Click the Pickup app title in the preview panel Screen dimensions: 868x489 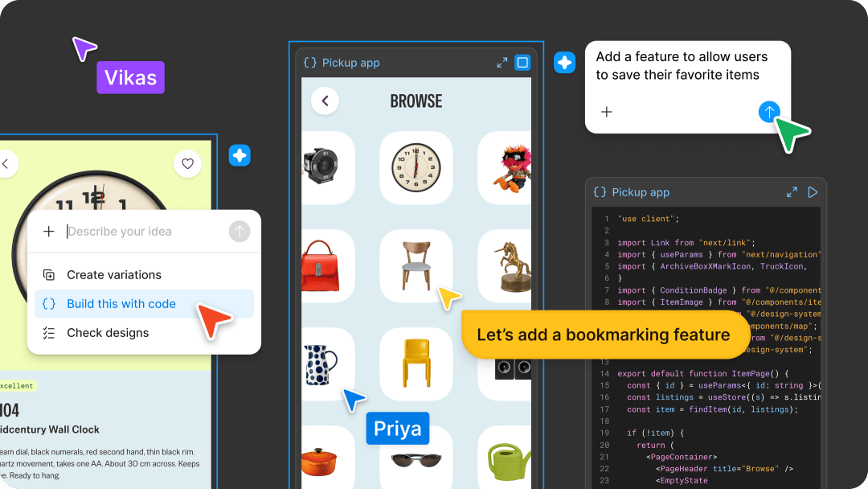(x=351, y=63)
